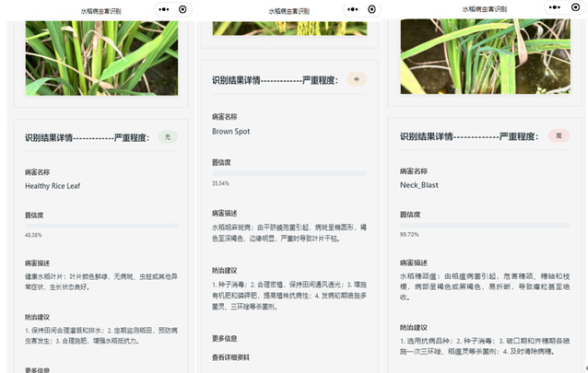This screenshot has width=588, height=373.
Task: Click the circular close icon in left panel
Action: (x=182, y=8)
